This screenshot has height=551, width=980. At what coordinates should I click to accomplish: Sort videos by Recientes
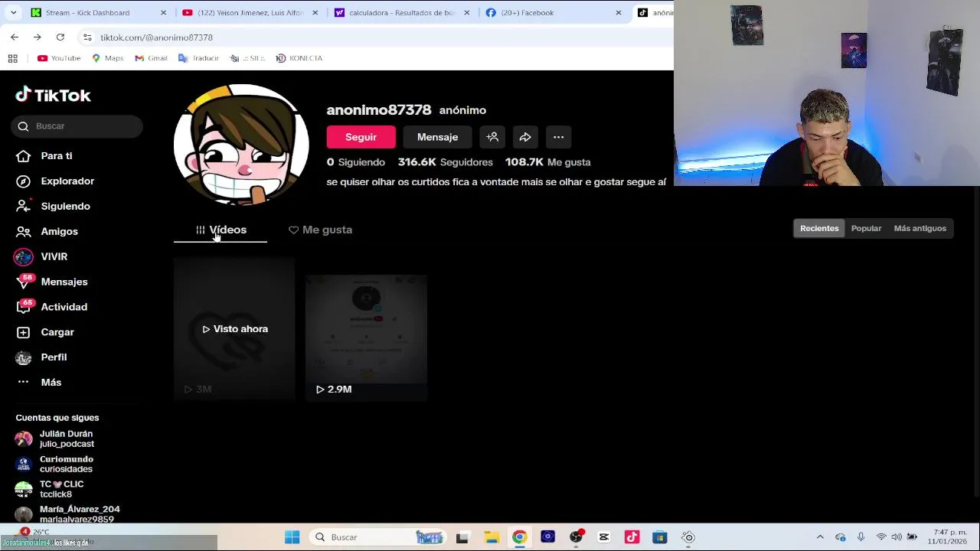coord(819,228)
